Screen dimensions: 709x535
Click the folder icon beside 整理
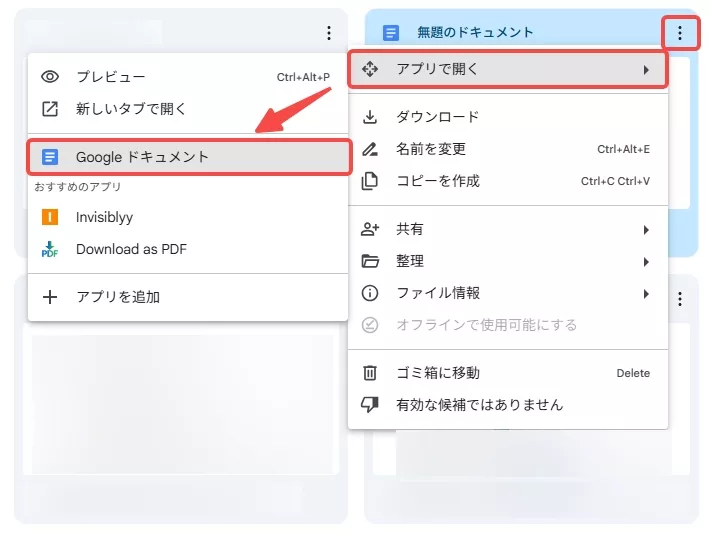click(370, 261)
